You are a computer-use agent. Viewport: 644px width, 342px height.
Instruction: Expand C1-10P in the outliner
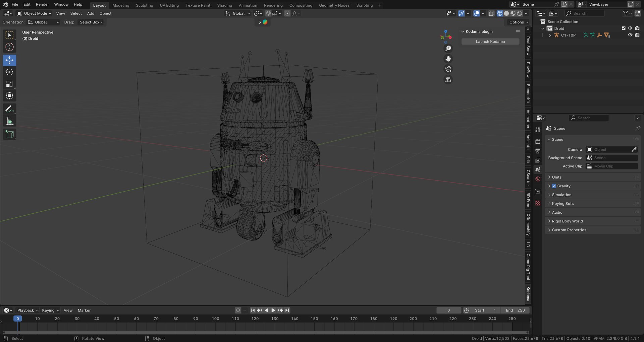549,35
